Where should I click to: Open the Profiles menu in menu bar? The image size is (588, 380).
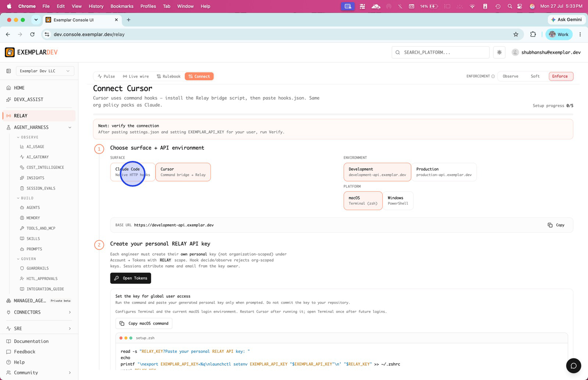click(x=148, y=6)
